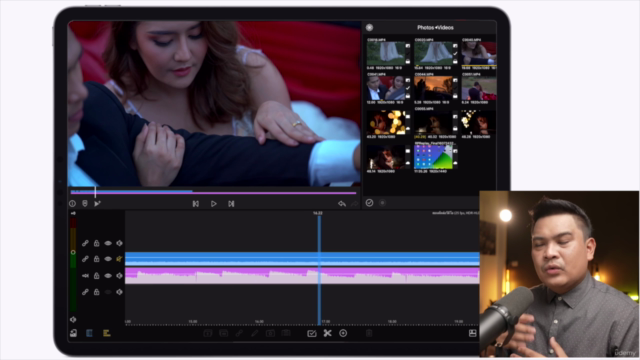Play the timeline preview
The image size is (640, 360).
click(213, 204)
